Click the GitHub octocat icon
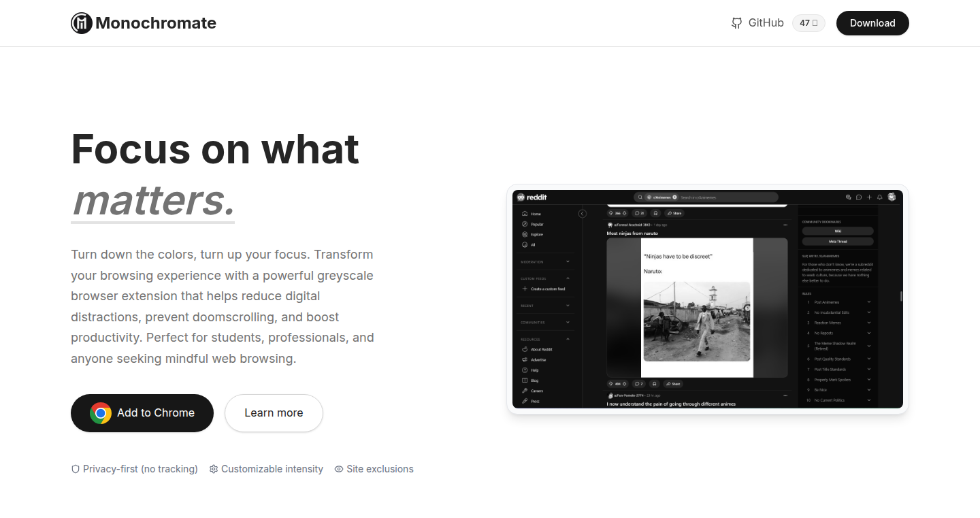Screen dimensions: 980x518 point(736,23)
